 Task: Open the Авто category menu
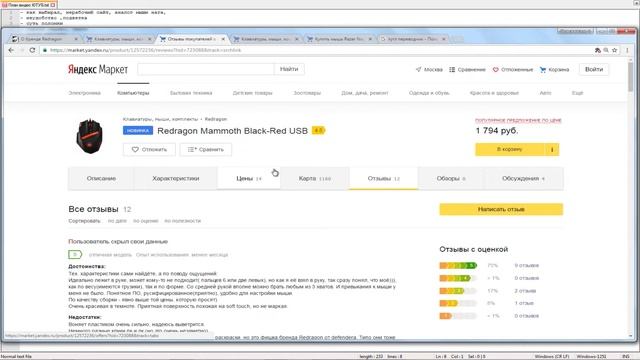point(545,93)
